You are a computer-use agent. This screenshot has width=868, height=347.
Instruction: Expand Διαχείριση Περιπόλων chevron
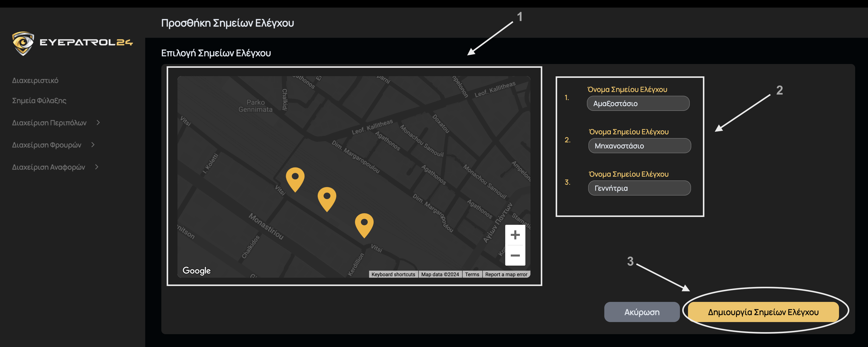(x=98, y=123)
